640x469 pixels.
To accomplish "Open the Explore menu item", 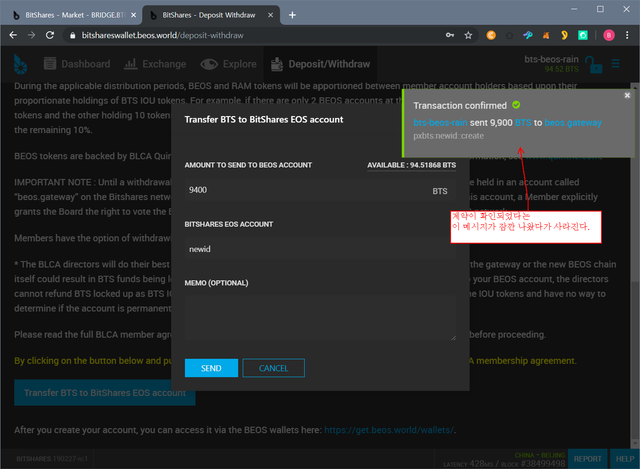I will click(229, 64).
